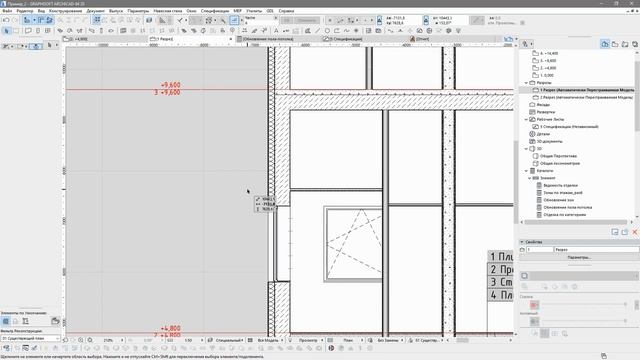Click the 3D window cube icon
Image resolution: width=640 pixels, height=360 pixels.
coord(149,20)
